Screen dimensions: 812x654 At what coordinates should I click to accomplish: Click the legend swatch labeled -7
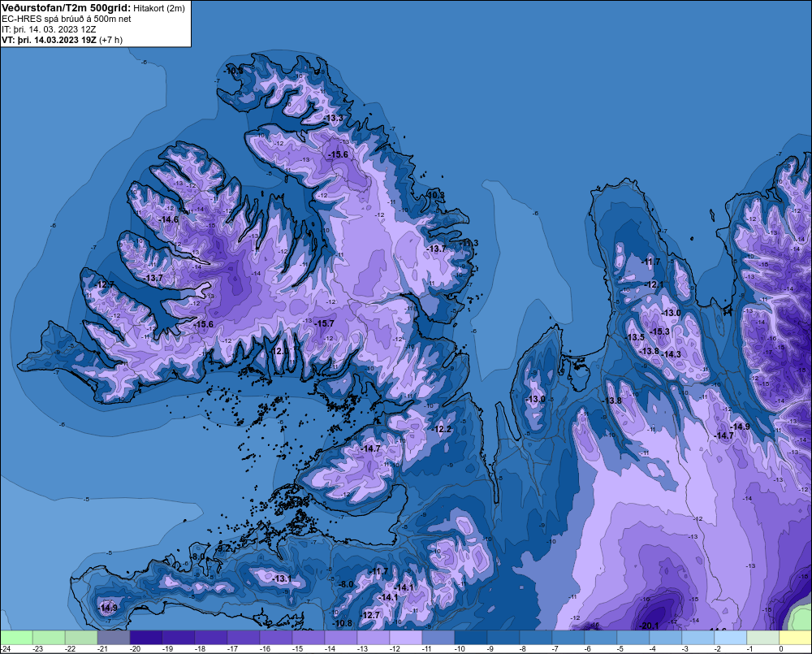568,637
